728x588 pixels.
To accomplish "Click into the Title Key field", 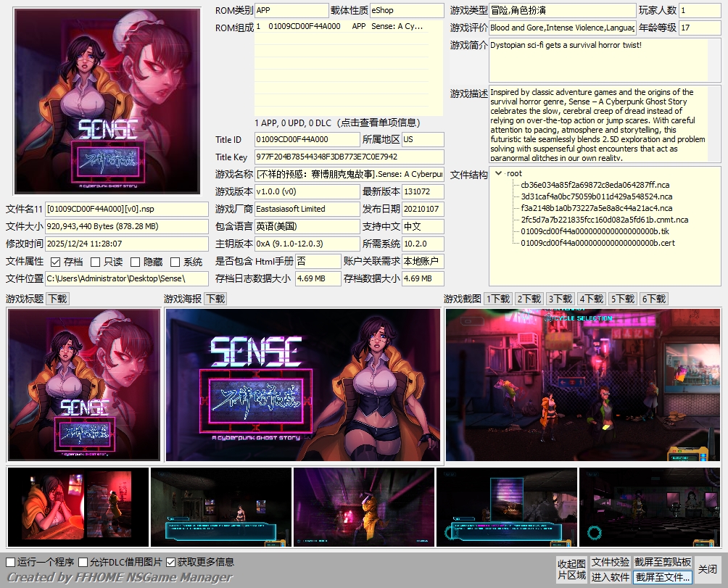I will [348, 157].
